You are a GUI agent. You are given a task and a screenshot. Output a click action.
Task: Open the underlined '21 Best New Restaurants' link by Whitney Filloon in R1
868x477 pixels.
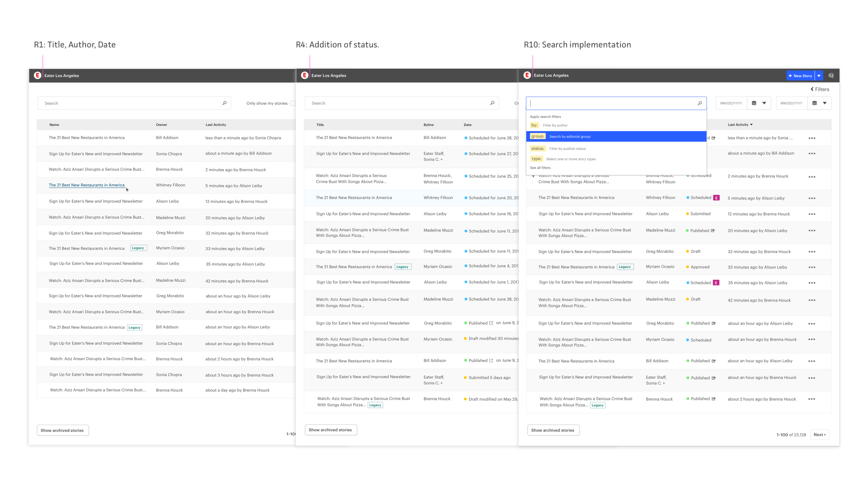[86, 185]
